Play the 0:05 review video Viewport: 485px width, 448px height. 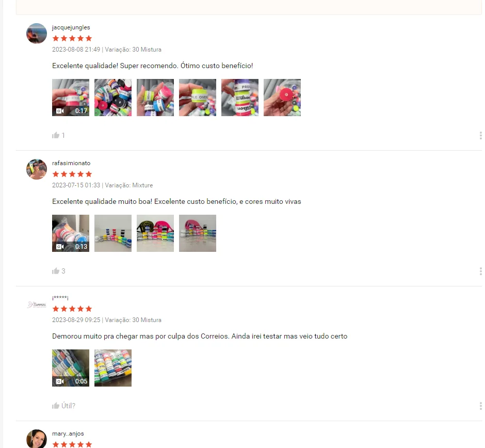[71, 368]
